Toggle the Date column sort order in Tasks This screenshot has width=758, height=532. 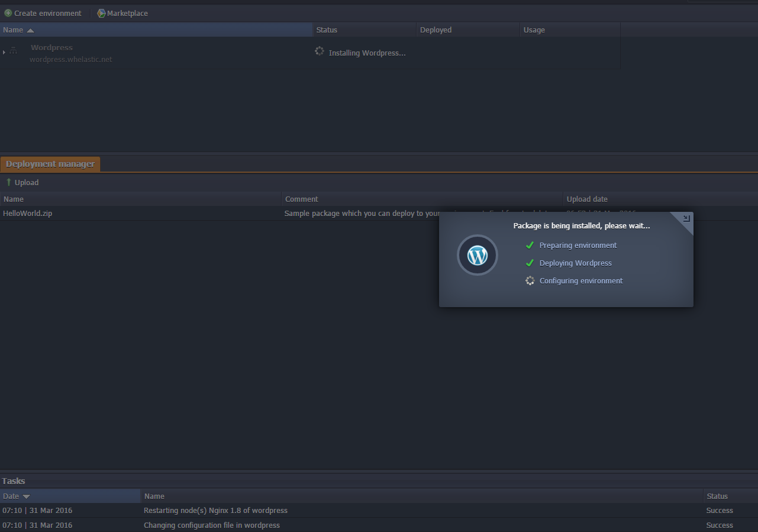(25, 496)
